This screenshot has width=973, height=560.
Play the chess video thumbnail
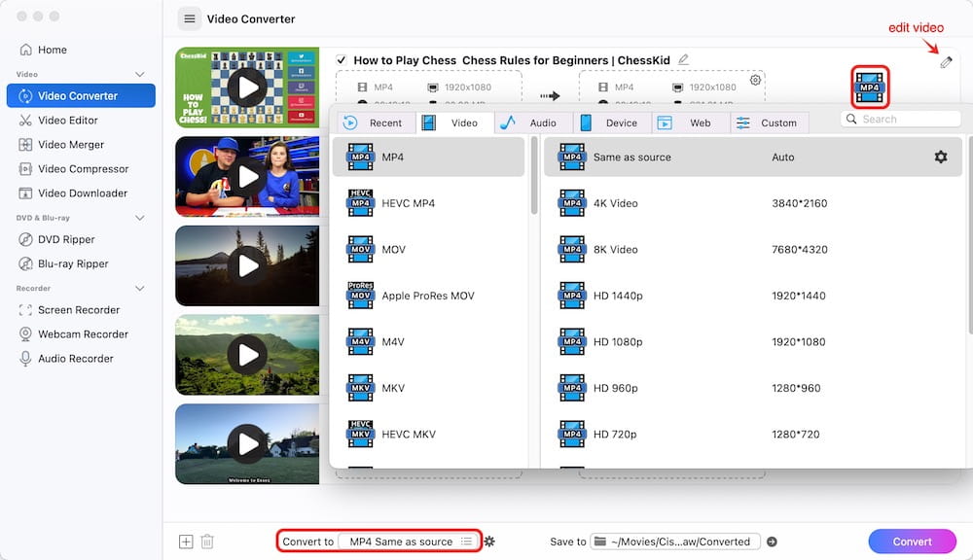[247, 87]
